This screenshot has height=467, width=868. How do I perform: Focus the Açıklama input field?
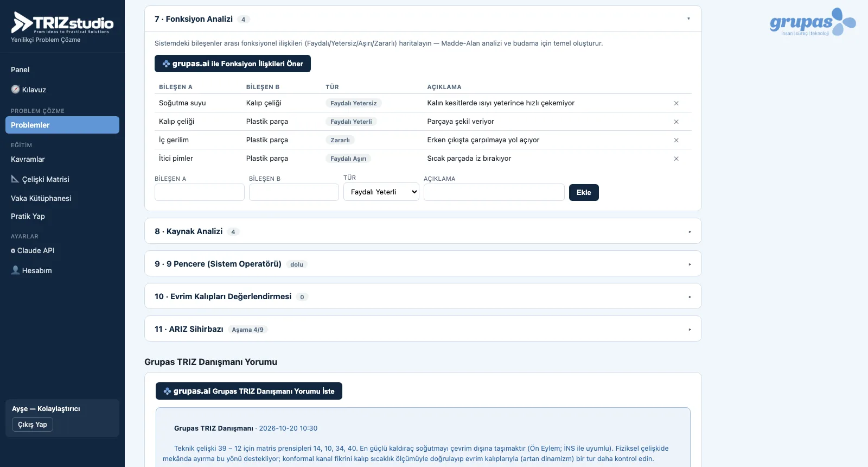pos(494,192)
